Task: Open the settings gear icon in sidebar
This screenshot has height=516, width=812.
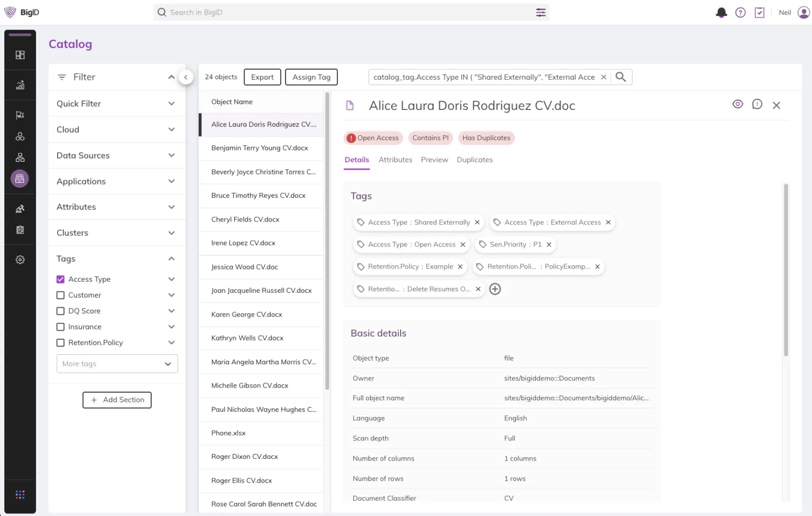Action: coord(20,260)
